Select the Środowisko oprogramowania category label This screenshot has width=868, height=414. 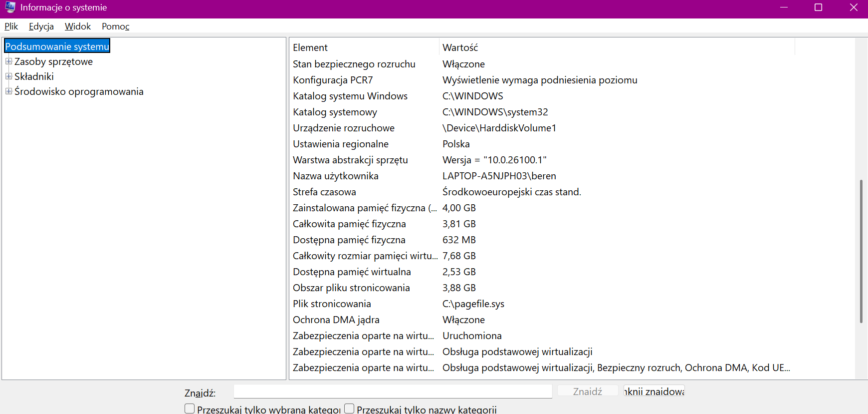point(79,91)
